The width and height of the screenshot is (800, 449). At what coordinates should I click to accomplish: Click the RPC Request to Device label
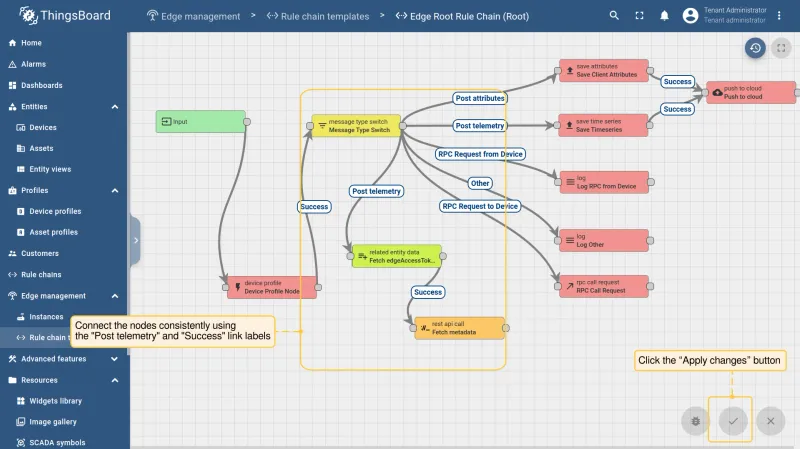(x=480, y=206)
